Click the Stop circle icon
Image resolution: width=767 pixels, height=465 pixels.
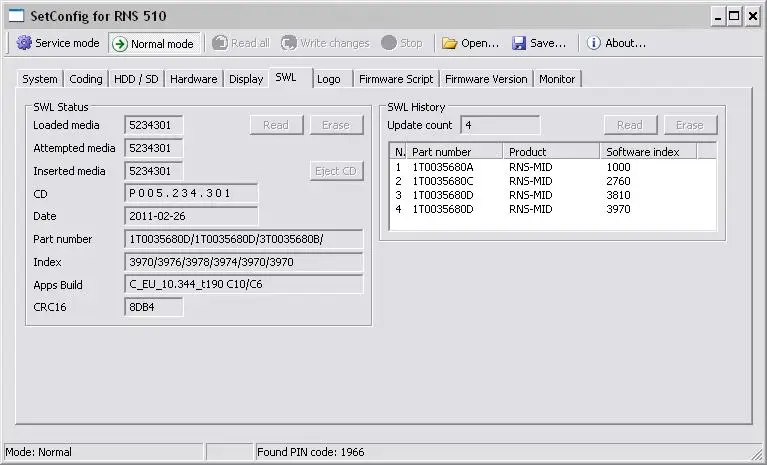[x=389, y=43]
